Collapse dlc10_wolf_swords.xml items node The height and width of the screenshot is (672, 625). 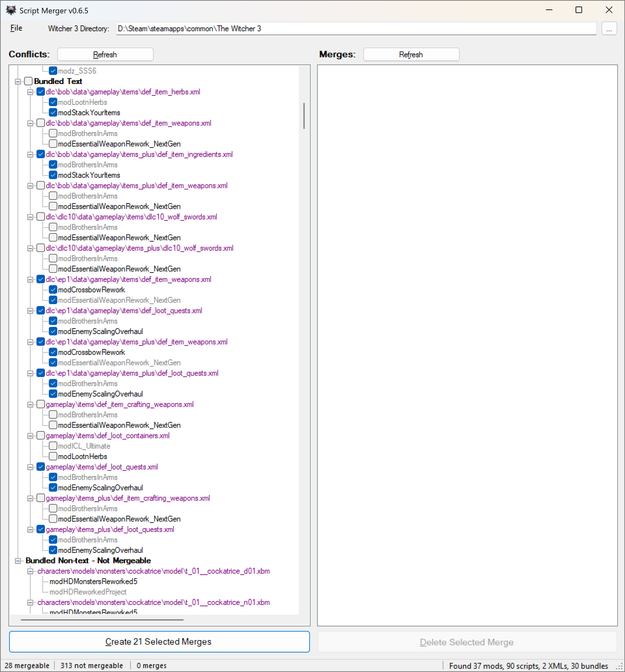pyautogui.click(x=30, y=217)
